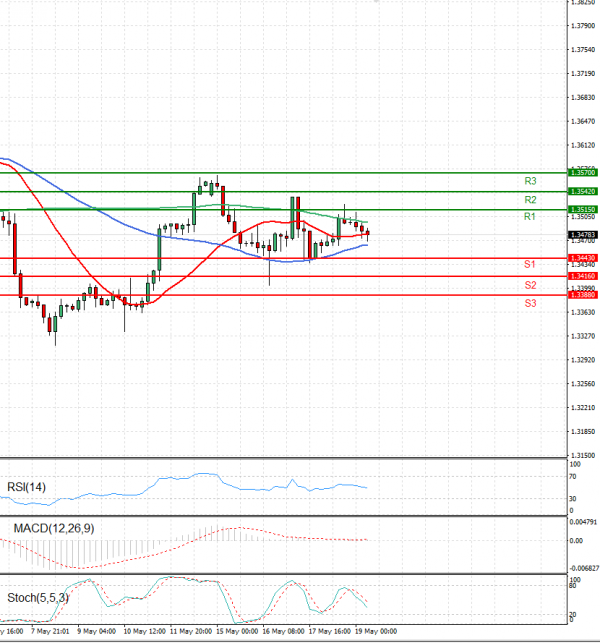Viewport: 600px width, 643px height.
Task: Click the 7 May 21:01 time label
Action: [x=50, y=631]
